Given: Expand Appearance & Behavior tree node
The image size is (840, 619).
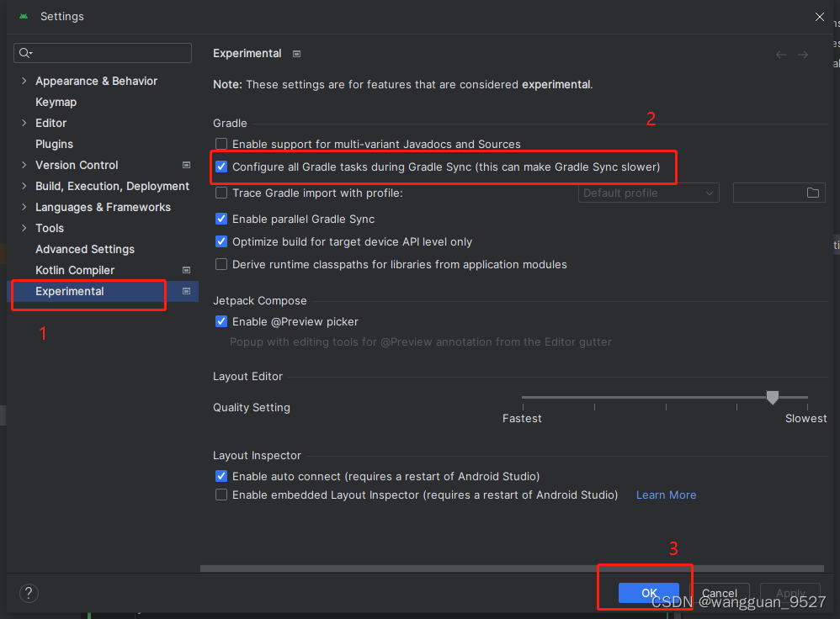Looking at the screenshot, I should pyautogui.click(x=24, y=81).
